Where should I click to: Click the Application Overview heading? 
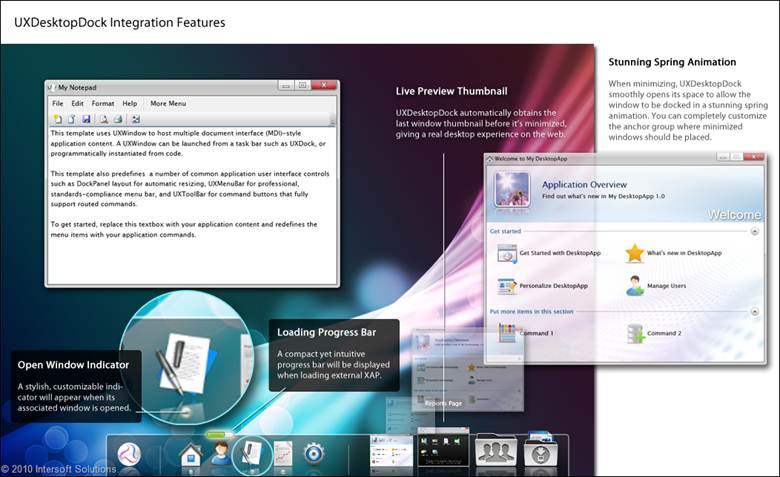pos(584,185)
